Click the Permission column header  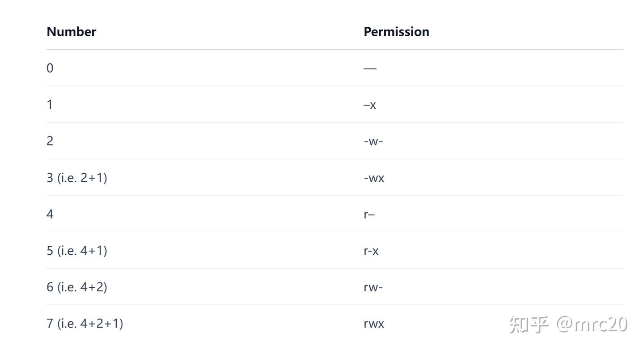pyautogui.click(x=396, y=31)
